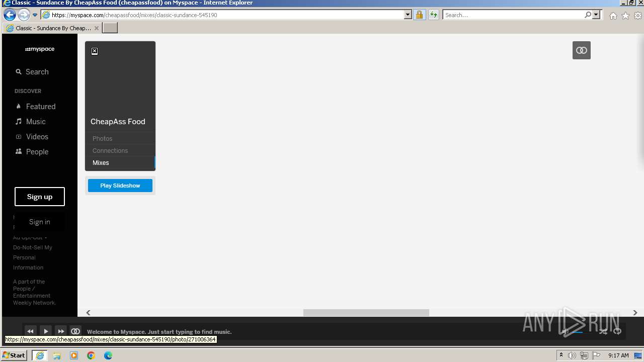
Task: Click the refresh page icon
Action: coord(433,15)
